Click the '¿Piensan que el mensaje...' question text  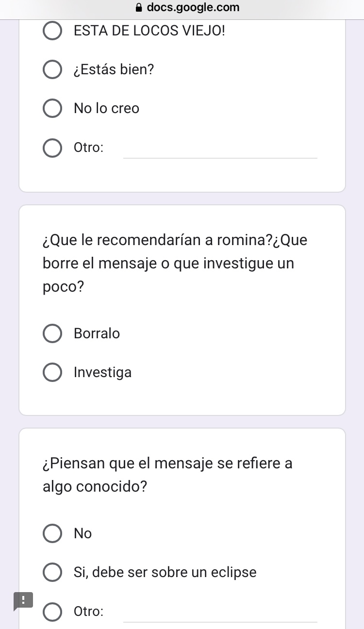(167, 475)
